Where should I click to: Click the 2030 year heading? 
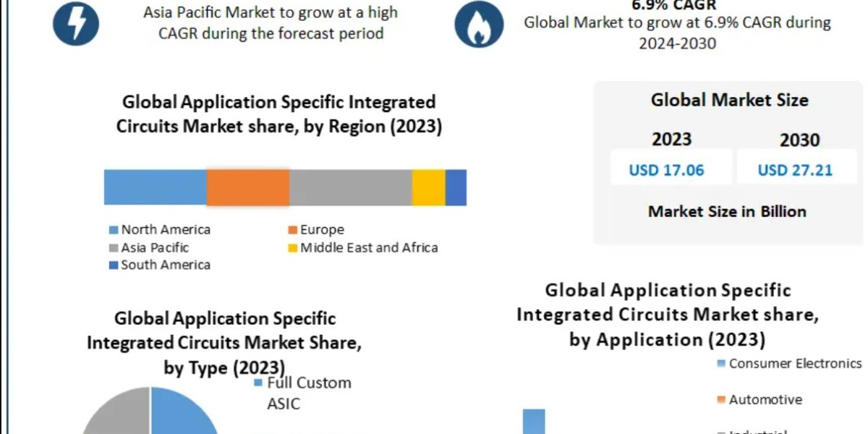(x=800, y=140)
